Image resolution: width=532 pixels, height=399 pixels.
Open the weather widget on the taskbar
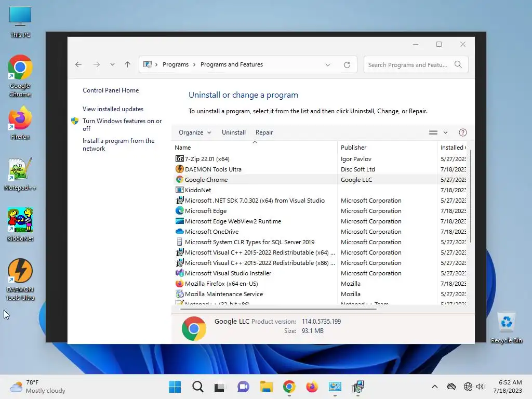click(38, 387)
